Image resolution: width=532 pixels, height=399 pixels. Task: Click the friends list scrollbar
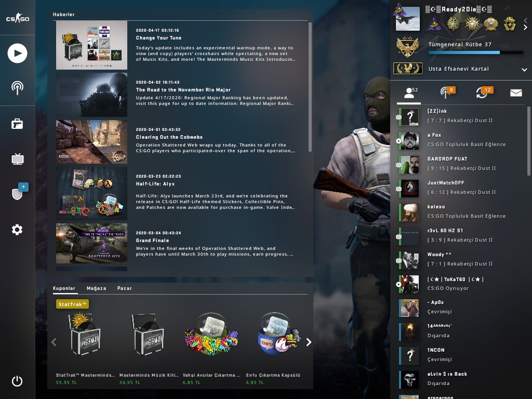pyautogui.click(x=528, y=141)
